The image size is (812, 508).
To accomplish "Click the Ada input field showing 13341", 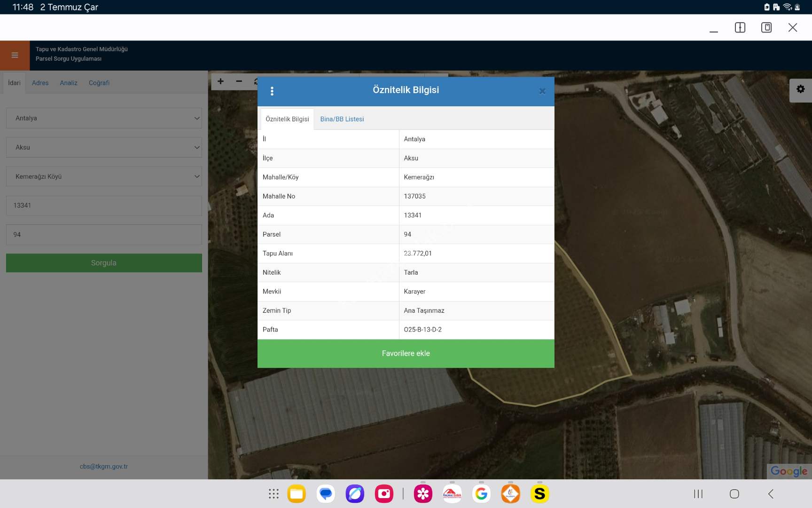I will 104,206.
